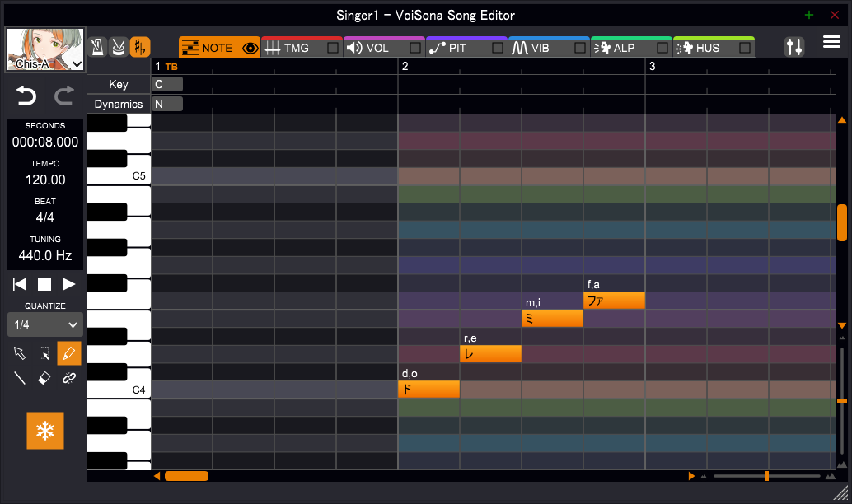Click the C5 piano key
Screen dimensions: 852x504
[119, 176]
